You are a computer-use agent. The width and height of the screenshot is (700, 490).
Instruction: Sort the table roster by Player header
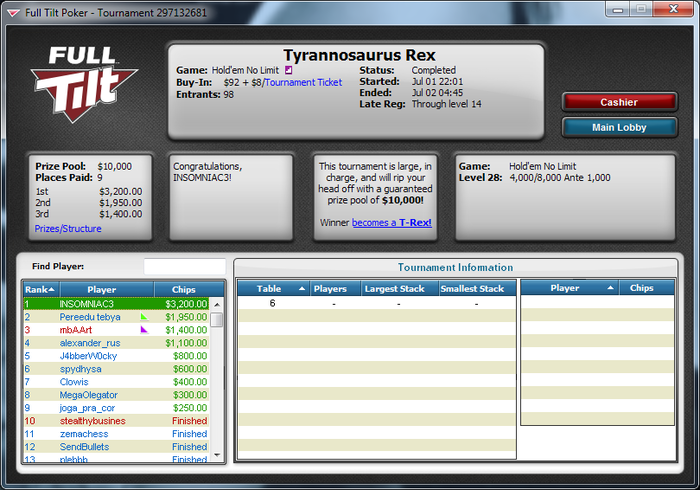click(570, 288)
